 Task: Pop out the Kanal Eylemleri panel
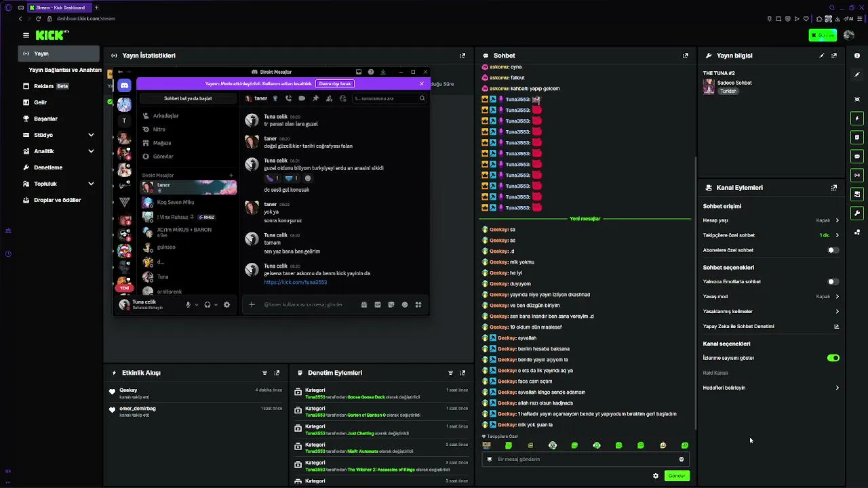[x=834, y=188]
